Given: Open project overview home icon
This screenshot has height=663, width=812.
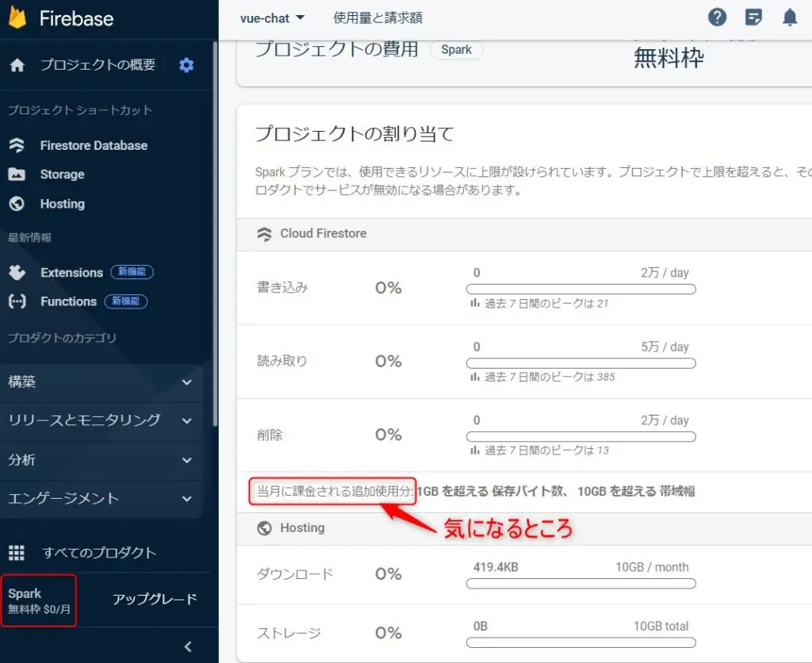Looking at the screenshot, I should [x=17, y=65].
